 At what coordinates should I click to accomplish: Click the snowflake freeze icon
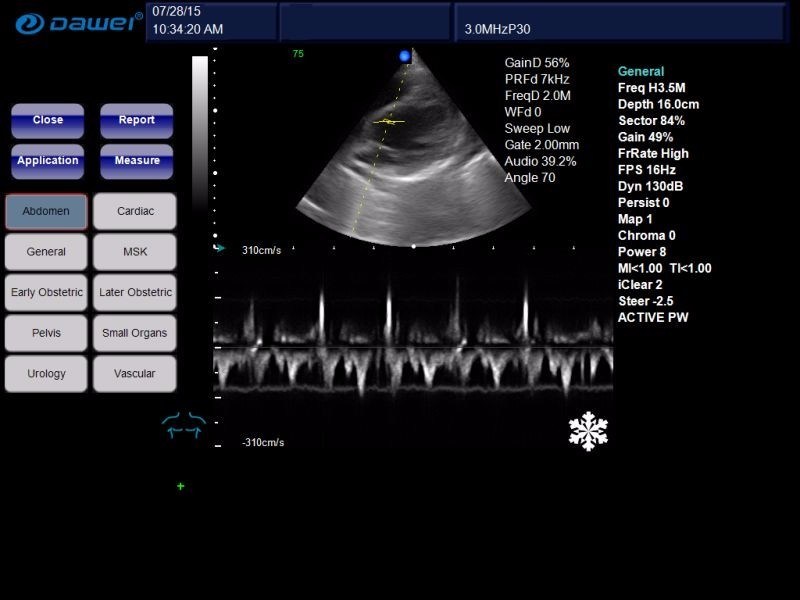coord(588,431)
